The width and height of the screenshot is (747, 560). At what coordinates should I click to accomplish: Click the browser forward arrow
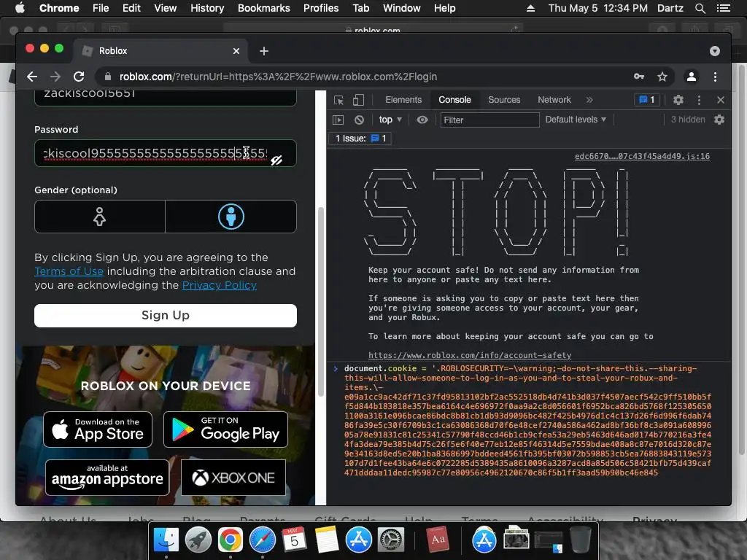(55, 77)
